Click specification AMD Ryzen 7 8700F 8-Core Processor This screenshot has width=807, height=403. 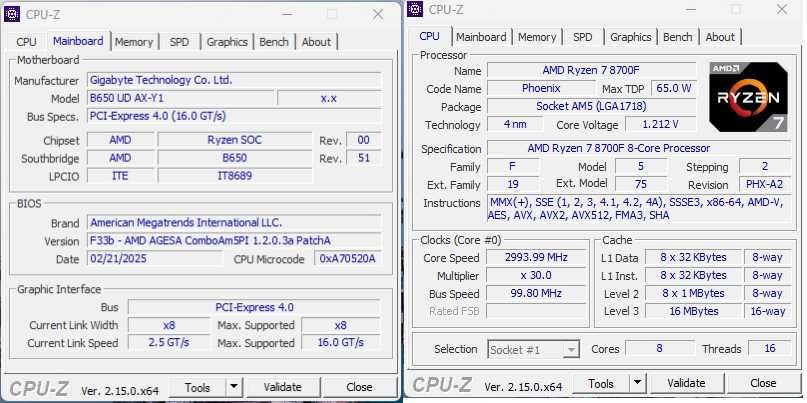tap(639, 148)
